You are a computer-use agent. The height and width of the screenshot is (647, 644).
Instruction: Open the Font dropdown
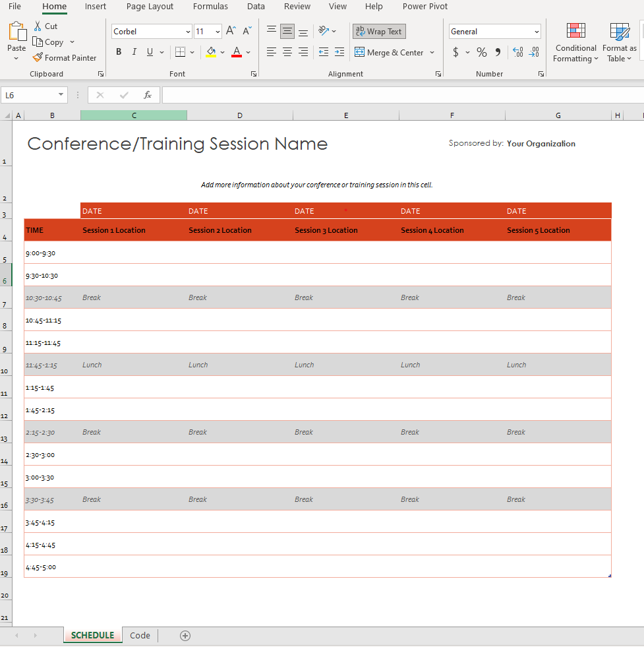(x=189, y=31)
